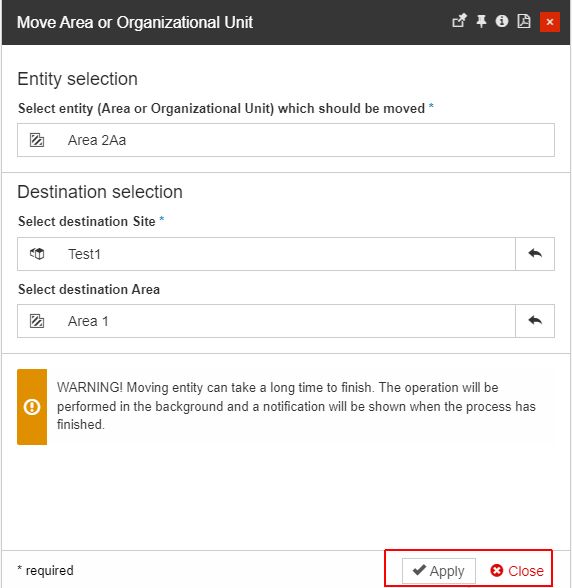Click the 'Select entity ... which should be moved' label
This screenshot has height=588, width=572.
[x=221, y=108]
